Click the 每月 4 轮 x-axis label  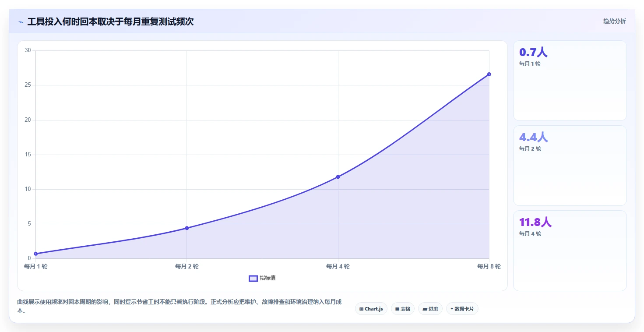tap(338, 266)
